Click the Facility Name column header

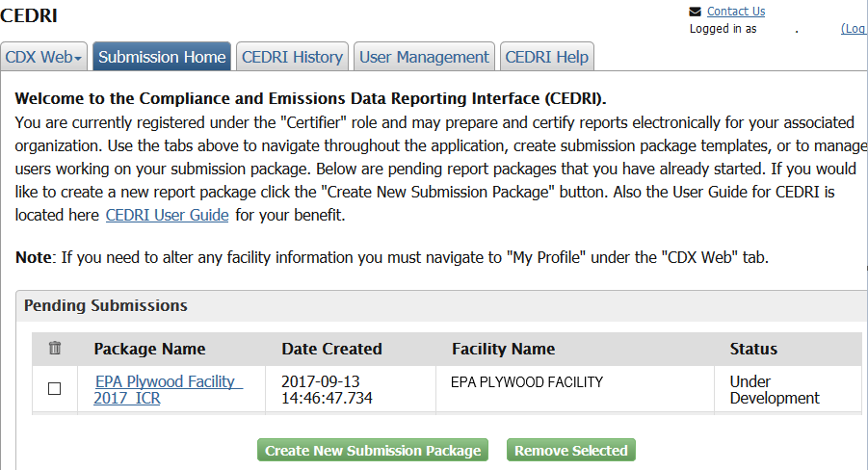click(503, 349)
